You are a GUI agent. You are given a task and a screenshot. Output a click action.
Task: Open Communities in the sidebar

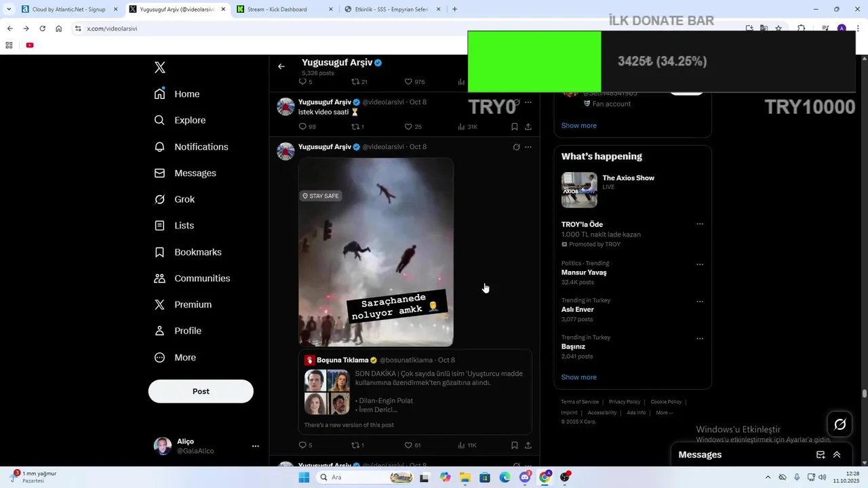point(192,279)
